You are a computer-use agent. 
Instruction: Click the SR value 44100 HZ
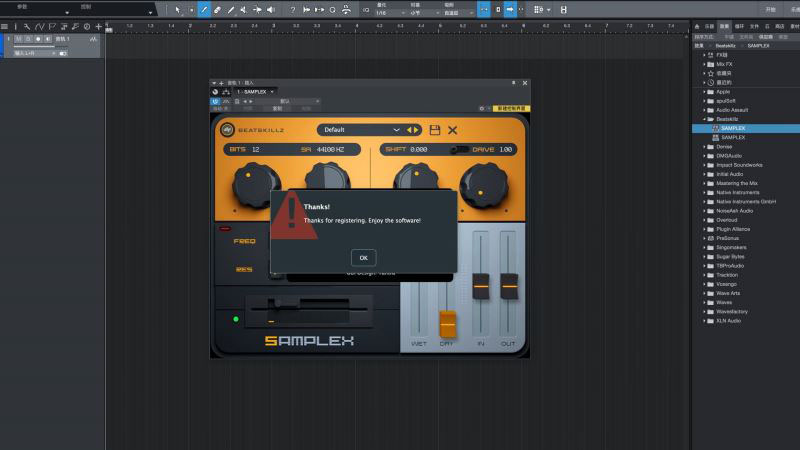[x=330, y=149]
